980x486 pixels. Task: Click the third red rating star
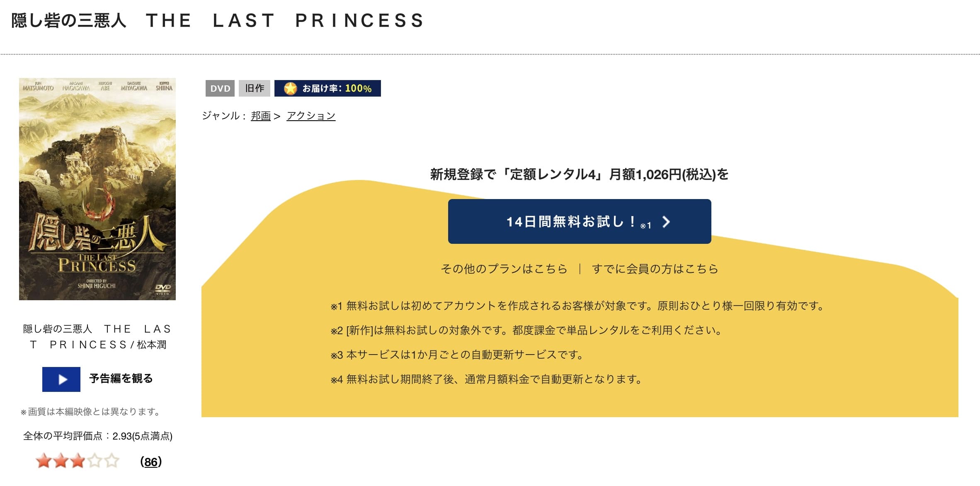point(78,461)
